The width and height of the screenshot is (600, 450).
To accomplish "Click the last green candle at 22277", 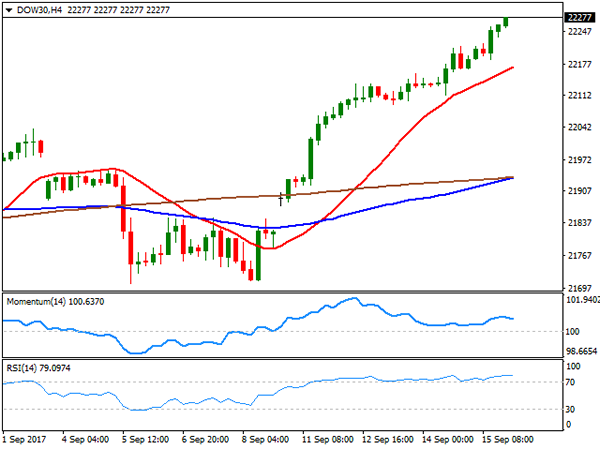I will pyautogui.click(x=506, y=22).
